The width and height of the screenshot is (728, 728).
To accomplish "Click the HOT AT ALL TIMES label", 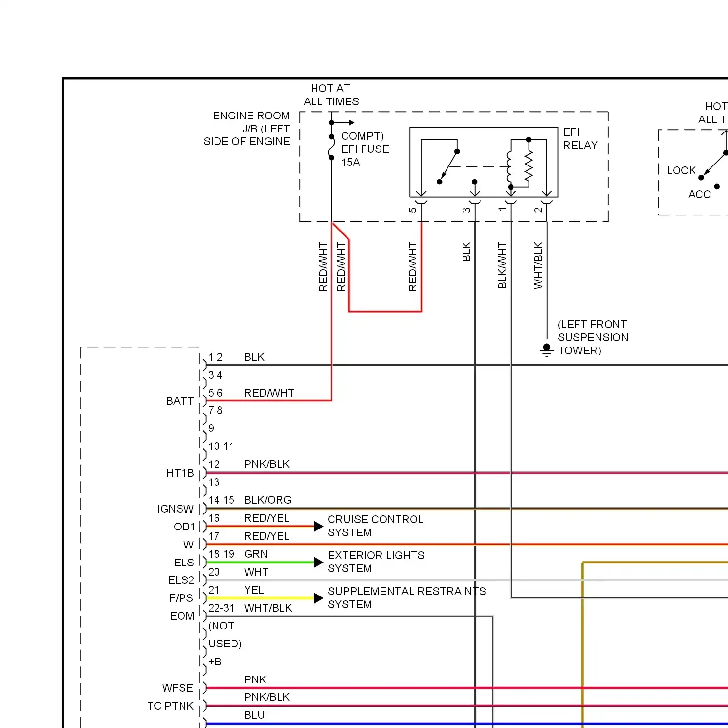I will pyautogui.click(x=331, y=95).
